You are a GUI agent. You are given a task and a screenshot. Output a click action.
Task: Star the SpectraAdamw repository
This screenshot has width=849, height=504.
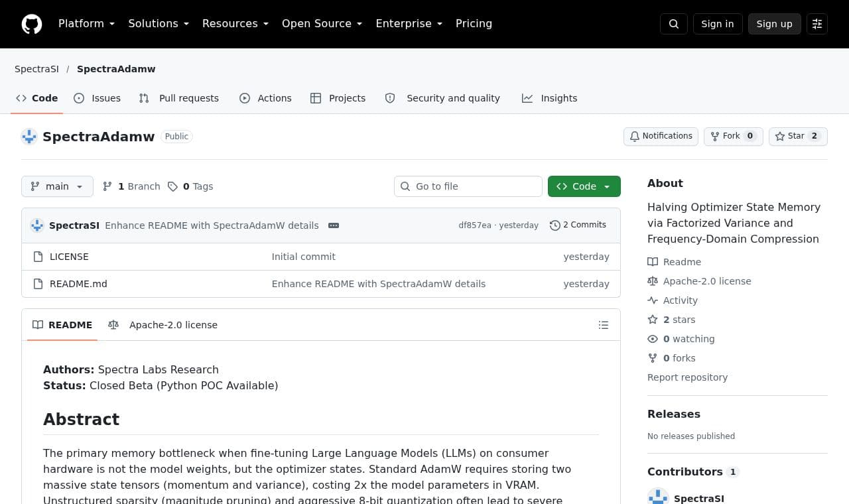pos(798,136)
